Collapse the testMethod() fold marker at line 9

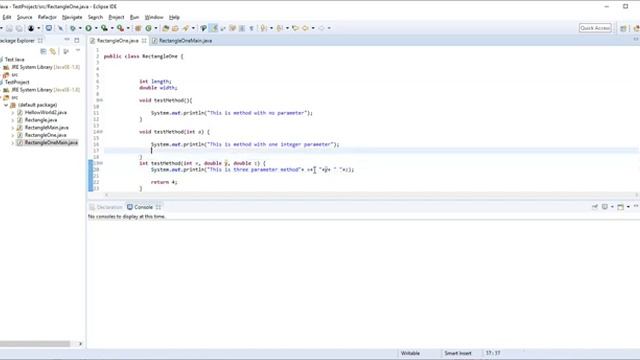click(101, 100)
